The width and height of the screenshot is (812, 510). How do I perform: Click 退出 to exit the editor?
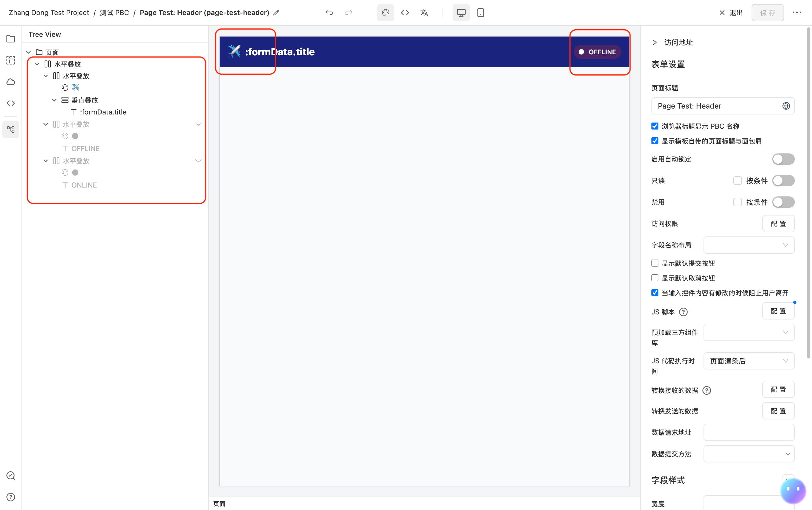pyautogui.click(x=731, y=13)
